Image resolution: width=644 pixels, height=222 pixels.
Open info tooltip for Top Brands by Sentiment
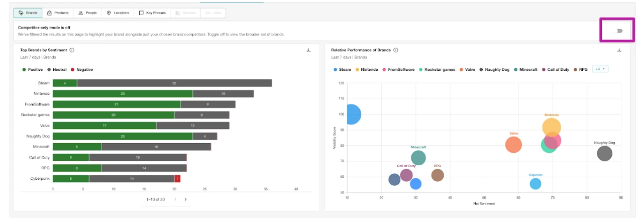point(72,50)
